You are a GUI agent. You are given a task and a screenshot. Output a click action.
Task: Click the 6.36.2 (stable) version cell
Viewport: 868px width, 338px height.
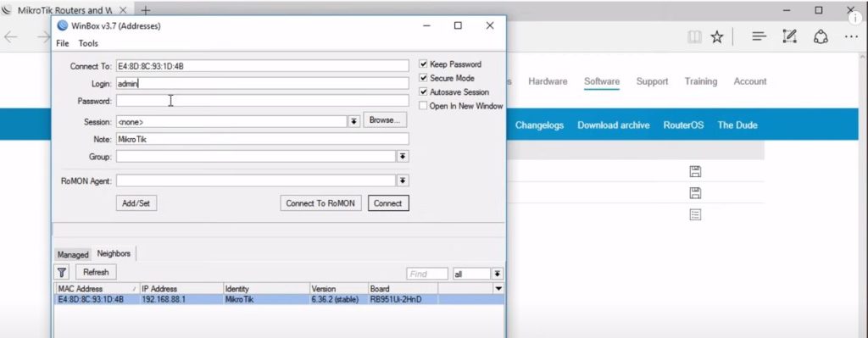coord(339,299)
